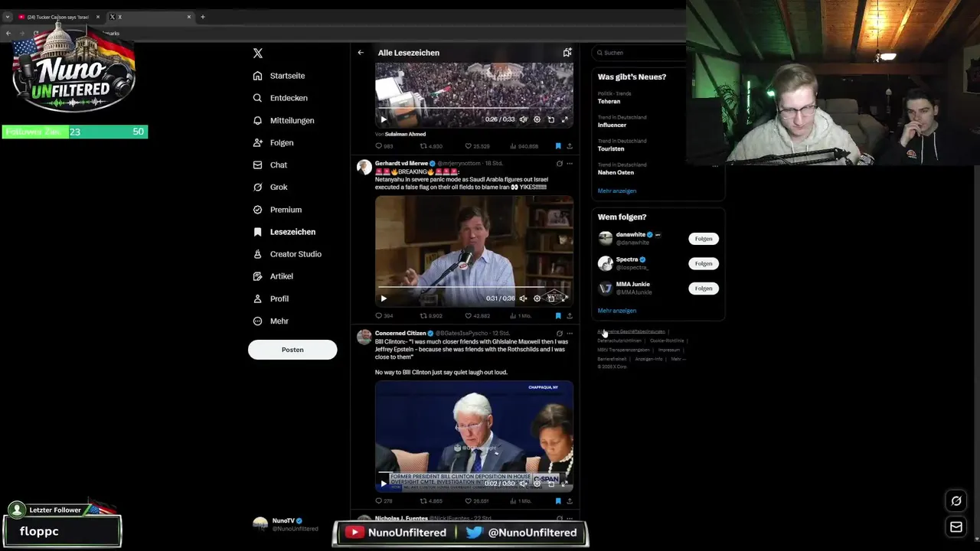The height and width of the screenshot is (551, 980).
Task: Open Grok in the sidebar
Action: coord(270,187)
